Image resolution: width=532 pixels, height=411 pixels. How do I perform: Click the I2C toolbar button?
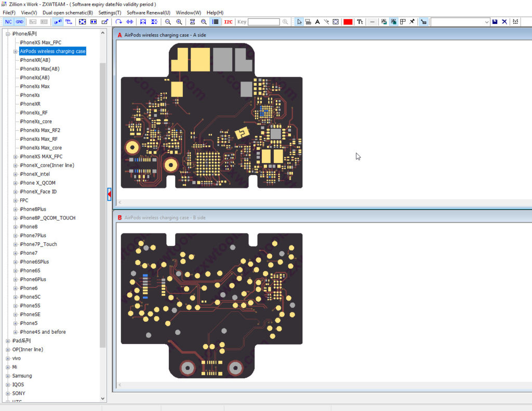tap(228, 22)
